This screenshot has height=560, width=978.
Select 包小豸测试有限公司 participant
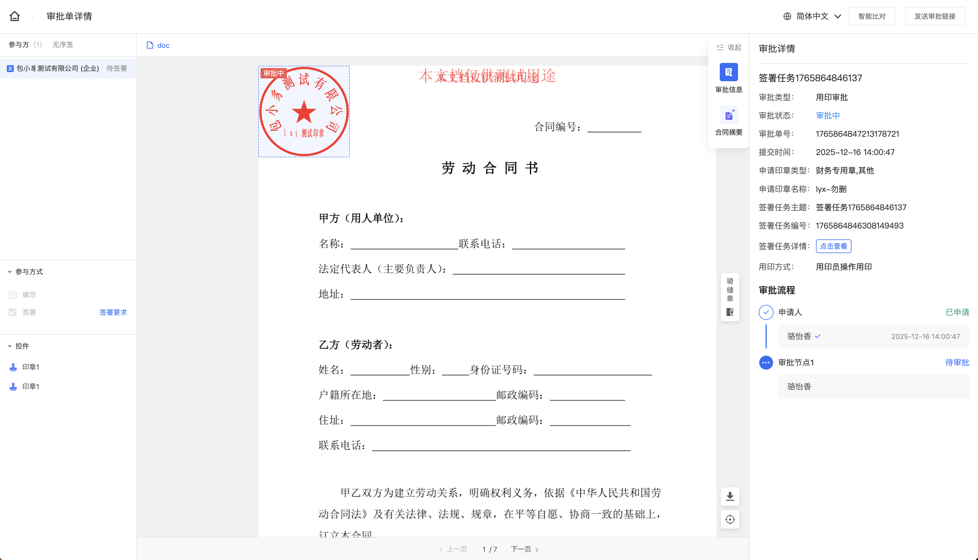pos(58,68)
